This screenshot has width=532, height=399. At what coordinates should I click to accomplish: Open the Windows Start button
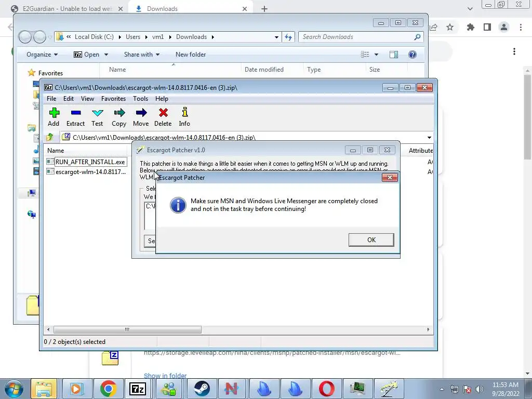pos(14,389)
